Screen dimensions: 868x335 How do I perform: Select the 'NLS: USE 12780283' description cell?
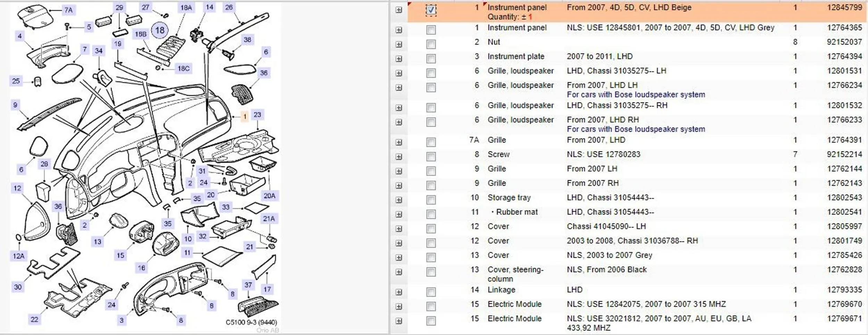click(x=603, y=154)
